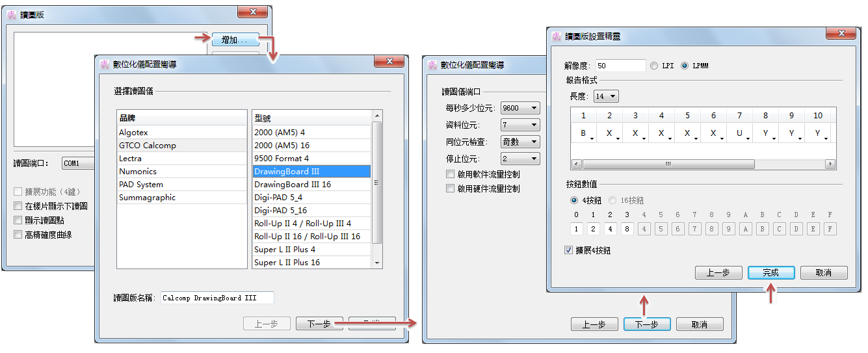Choose DrawingBoard III model
Screen dimensions: 868x353
pyautogui.click(x=311, y=172)
